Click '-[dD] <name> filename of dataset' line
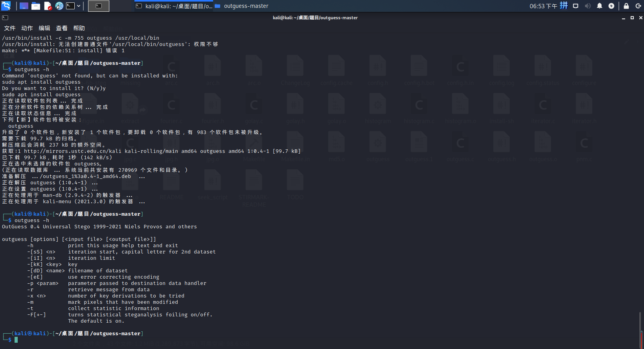 tap(77, 271)
